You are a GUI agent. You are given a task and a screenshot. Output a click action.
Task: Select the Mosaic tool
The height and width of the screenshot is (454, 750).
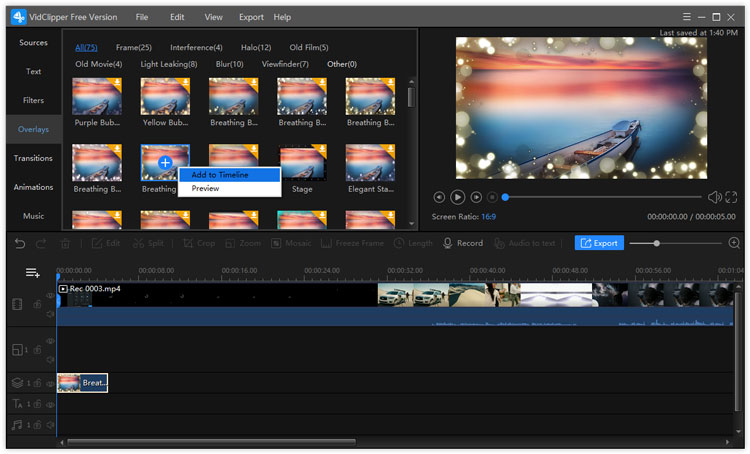[x=291, y=243]
